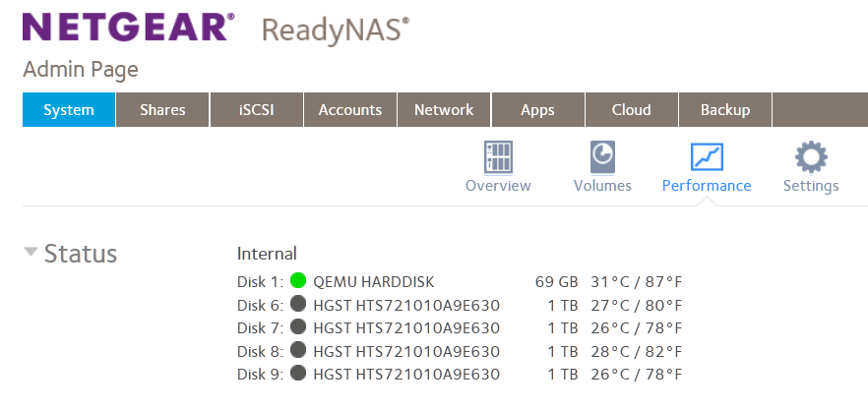Open the Apps tab
This screenshot has width=868, height=410.
point(537,110)
